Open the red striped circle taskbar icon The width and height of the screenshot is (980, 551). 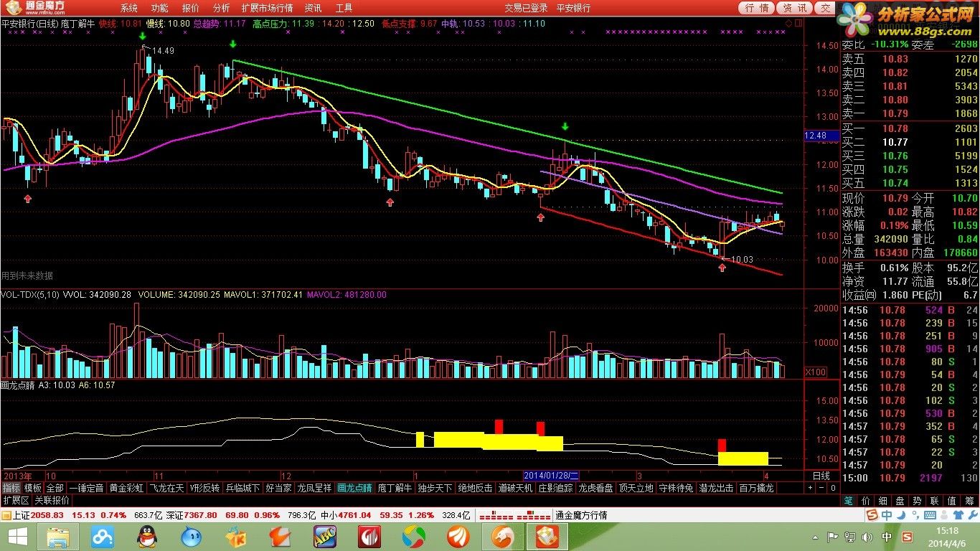tap(369, 537)
